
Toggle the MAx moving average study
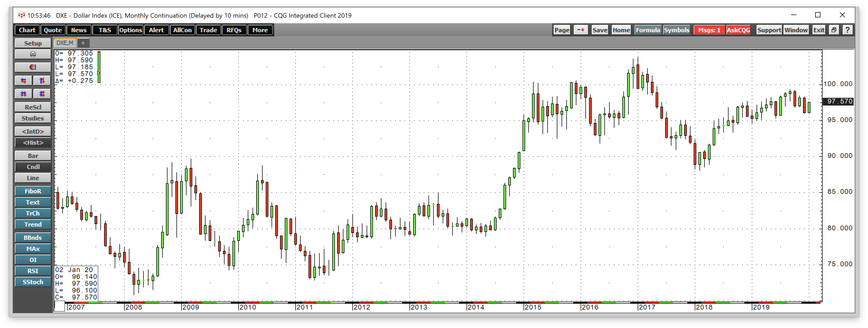[x=33, y=249]
